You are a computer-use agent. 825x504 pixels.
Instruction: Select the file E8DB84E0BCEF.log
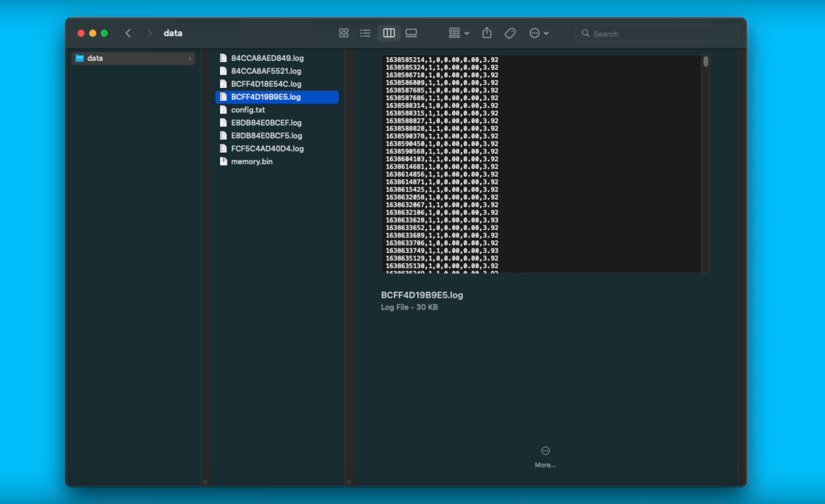pyautogui.click(x=277, y=123)
